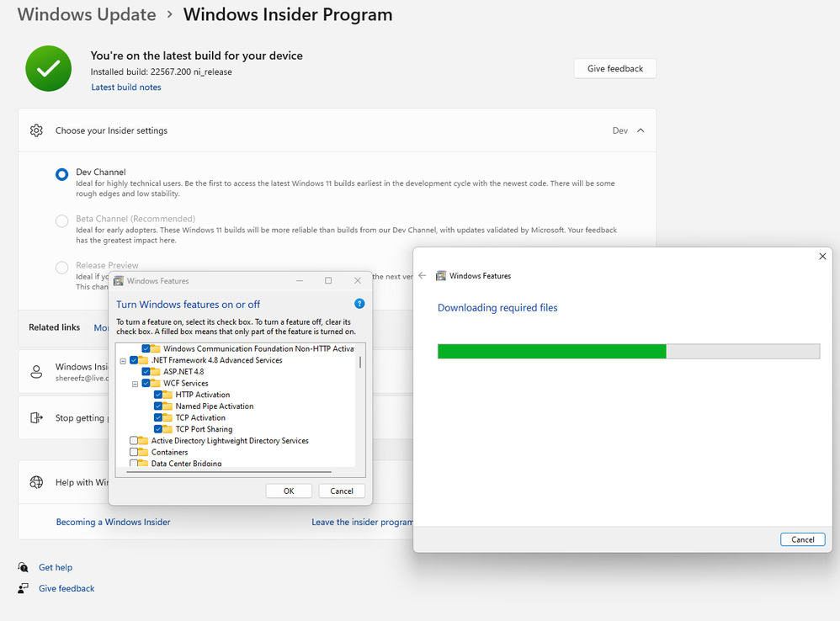Screen dimensions: 840x621
Task: Uncheck Windows Communication Foundation Non-HTTP Activation
Action: point(146,348)
